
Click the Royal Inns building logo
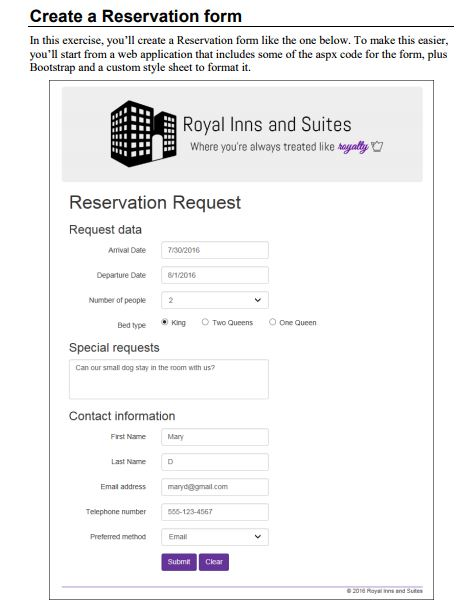(x=144, y=134)
